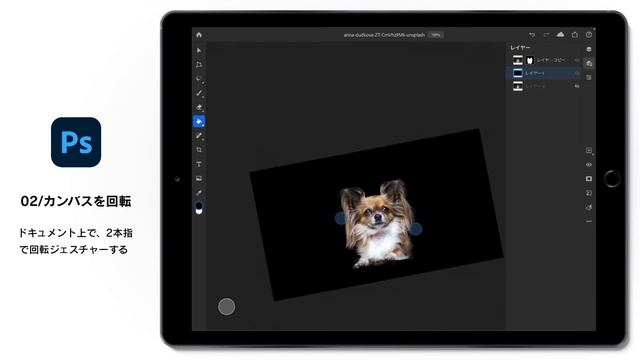The image size is (640, 360).
Task: Select the highlighted Paint Bucket tool
Action: click(x=199, y=121)
